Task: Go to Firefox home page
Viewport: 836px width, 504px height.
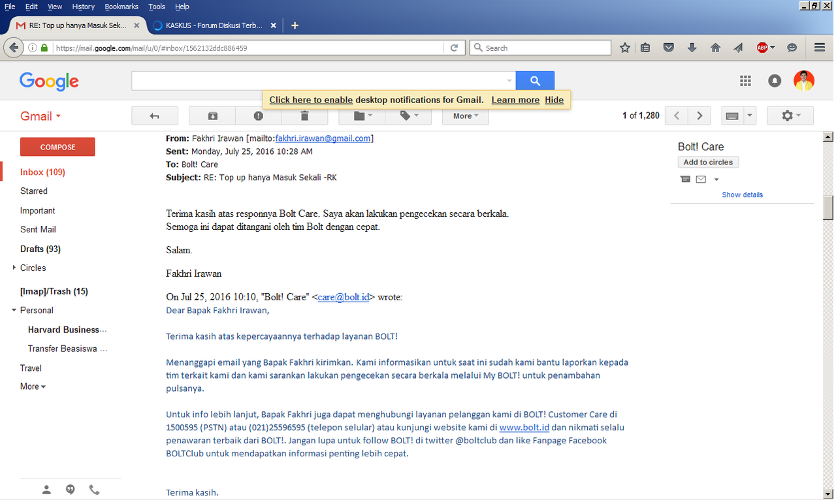Action: pyautogui.click(x=715, y=48)
